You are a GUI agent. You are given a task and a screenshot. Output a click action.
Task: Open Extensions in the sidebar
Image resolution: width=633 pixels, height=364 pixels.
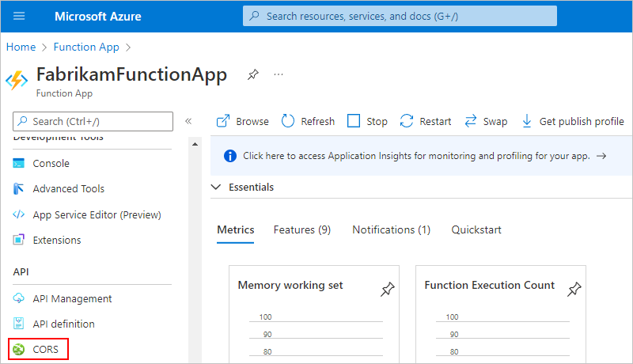coord(56,240)
